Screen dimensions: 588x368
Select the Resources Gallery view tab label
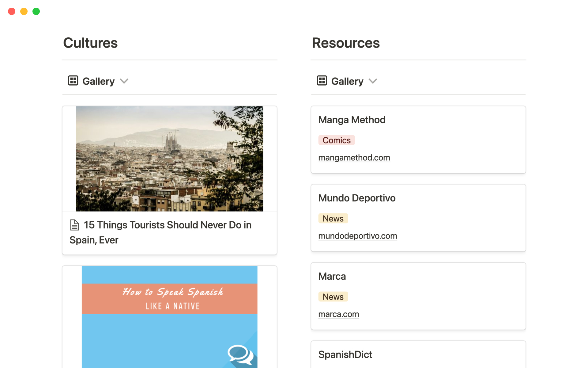[x=347, y=81]
